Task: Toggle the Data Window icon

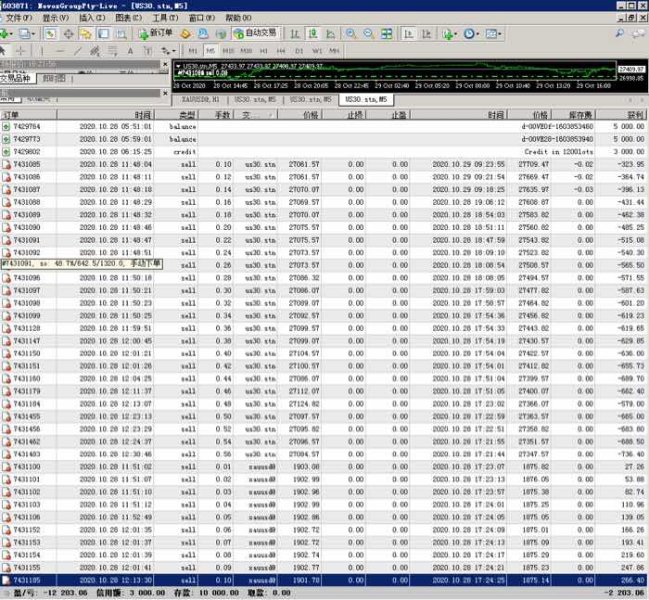Action: pyautogui.click(x=68, y=34)
